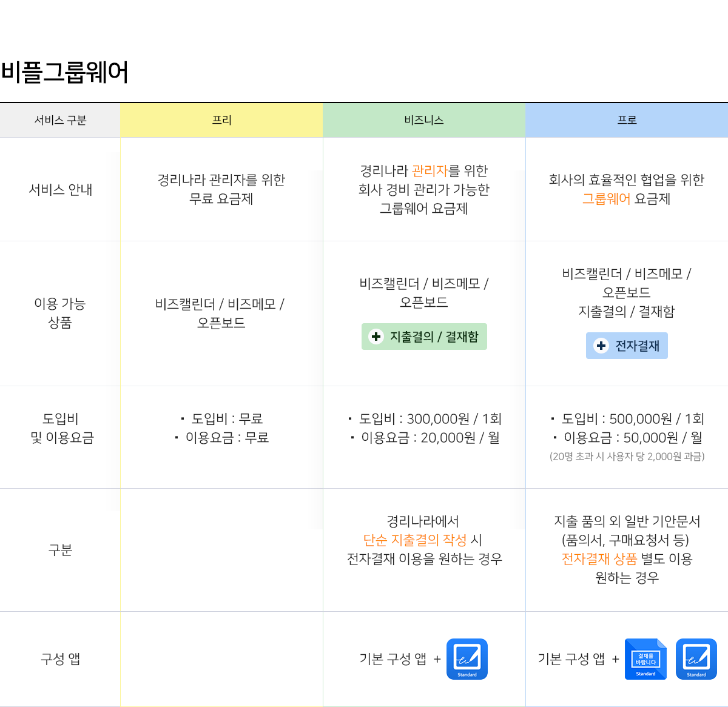Click the 서비스 안내 row label
The height and width of the screenshot is (707, 728).
[x=60, y=190]
